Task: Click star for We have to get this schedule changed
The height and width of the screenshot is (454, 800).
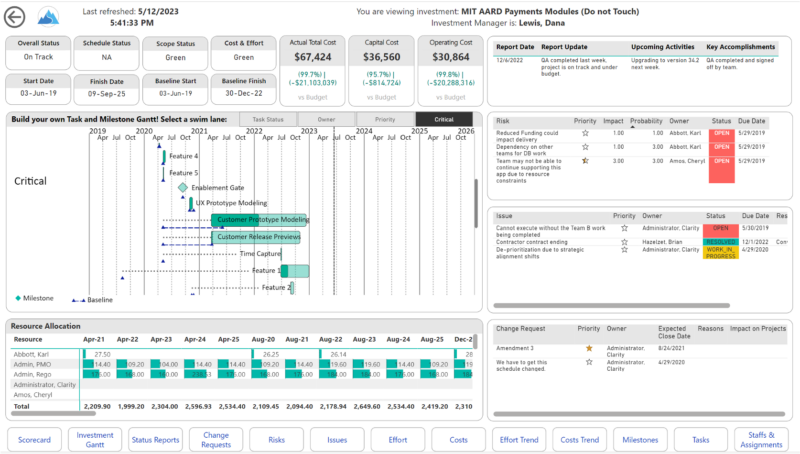Action: (x=589, y=362)
